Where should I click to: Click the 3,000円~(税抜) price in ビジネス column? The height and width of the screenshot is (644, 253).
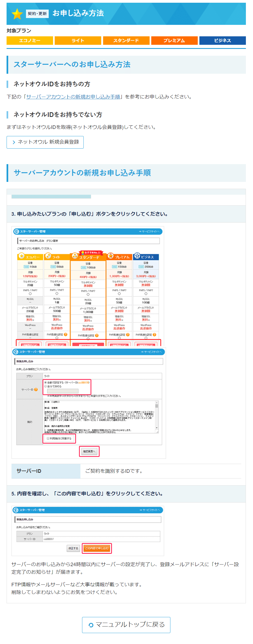coord(146,276)
